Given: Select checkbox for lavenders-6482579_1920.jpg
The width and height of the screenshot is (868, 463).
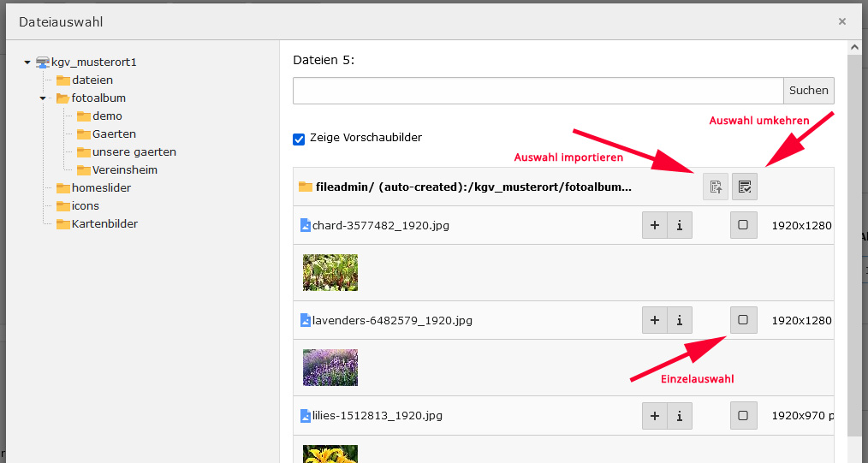Looking at the screenshot, I should 743,320.
